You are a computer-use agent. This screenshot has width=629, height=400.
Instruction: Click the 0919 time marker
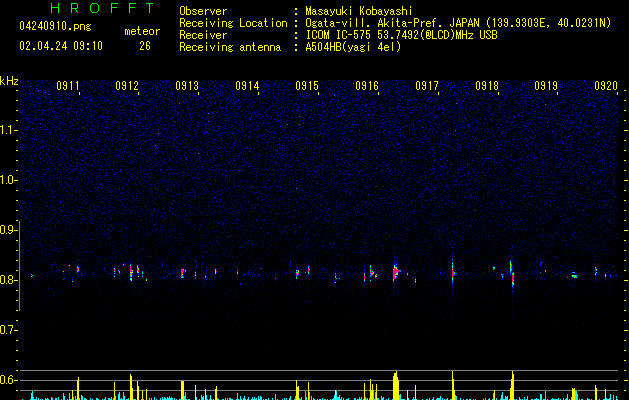pos(546,86)
